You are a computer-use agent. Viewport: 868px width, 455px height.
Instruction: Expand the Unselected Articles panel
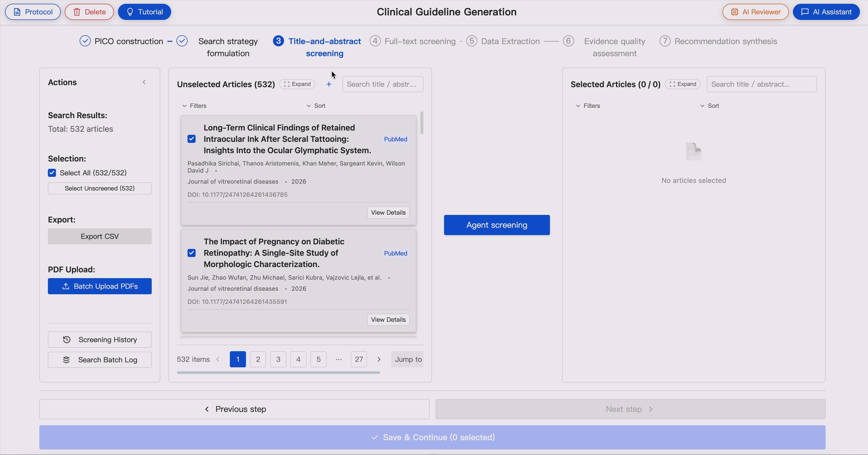click(297, 84)
